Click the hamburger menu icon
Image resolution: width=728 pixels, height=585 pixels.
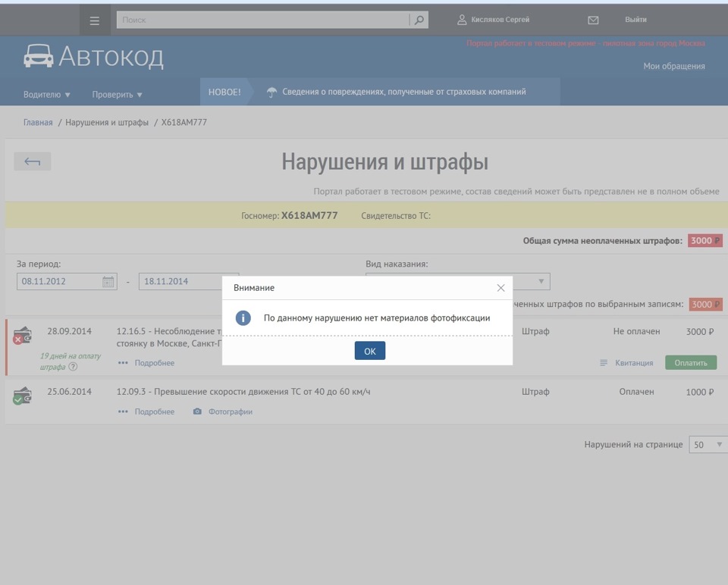coord(95,20)
